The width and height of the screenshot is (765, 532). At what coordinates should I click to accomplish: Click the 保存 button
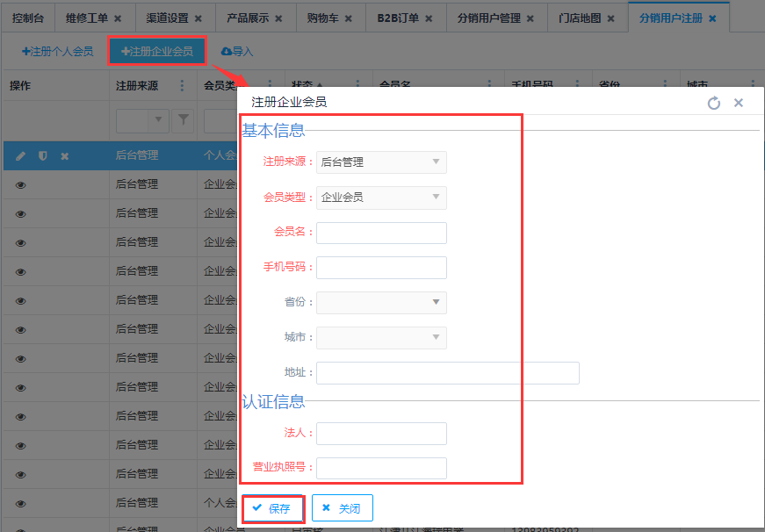273,508
